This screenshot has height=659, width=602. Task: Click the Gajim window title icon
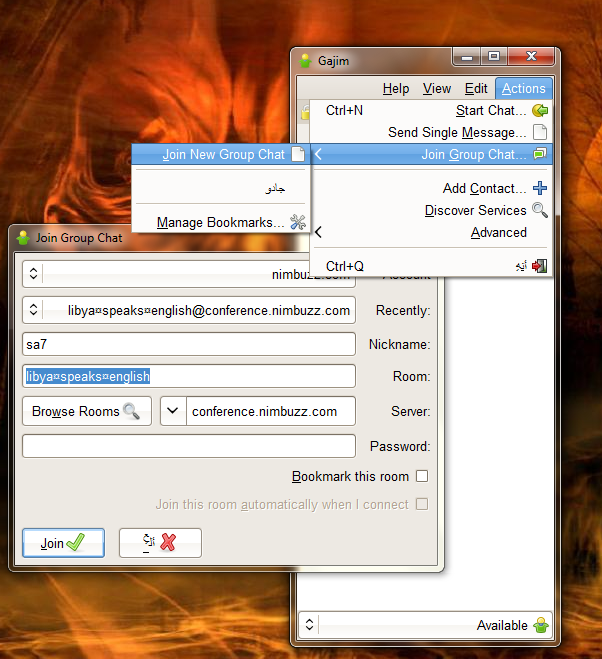[305, 61]
